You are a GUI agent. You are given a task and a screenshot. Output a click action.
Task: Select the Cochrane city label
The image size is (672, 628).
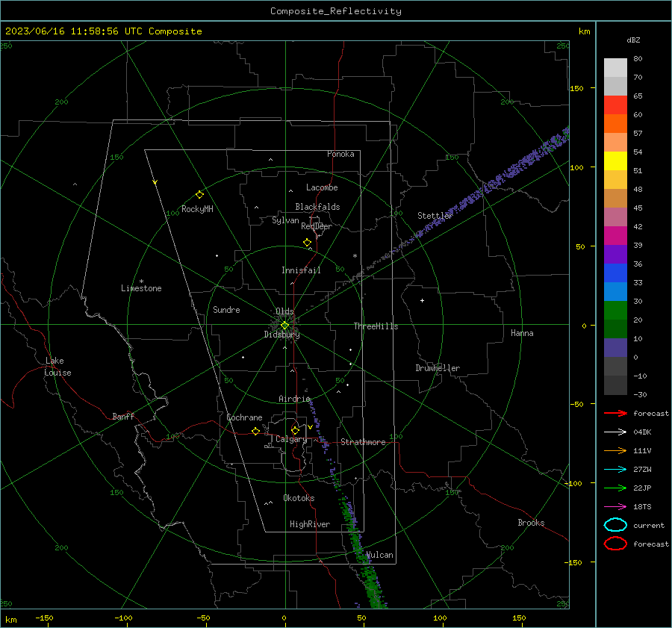click(244, 417)
